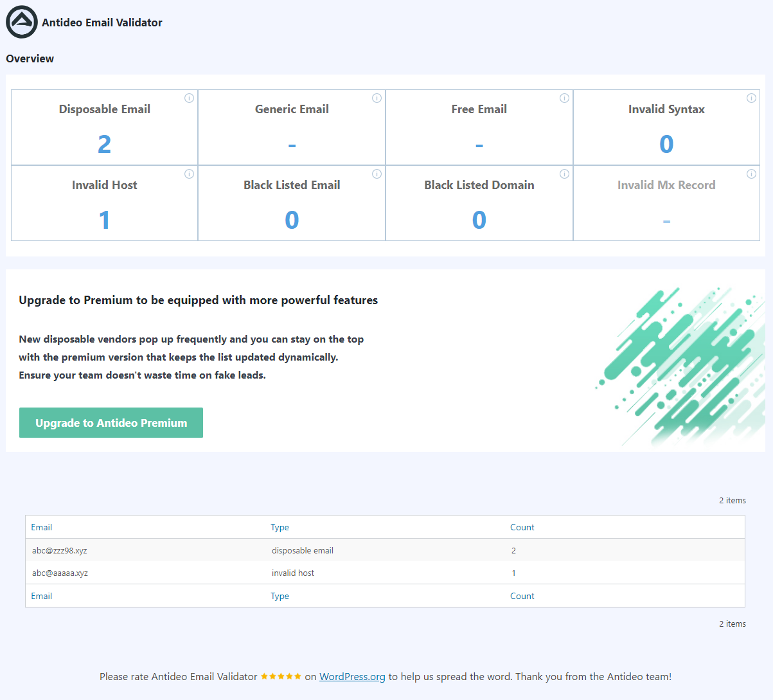
Task: Select the abc@zzz98.xyz email cell
Action: click(x=60, y=550)
